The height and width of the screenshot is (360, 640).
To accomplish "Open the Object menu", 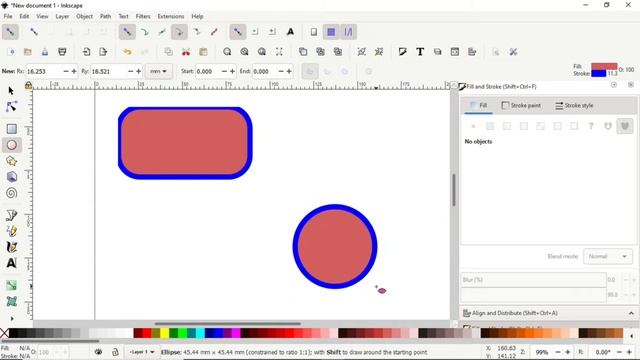I will (x=84, y=16).
